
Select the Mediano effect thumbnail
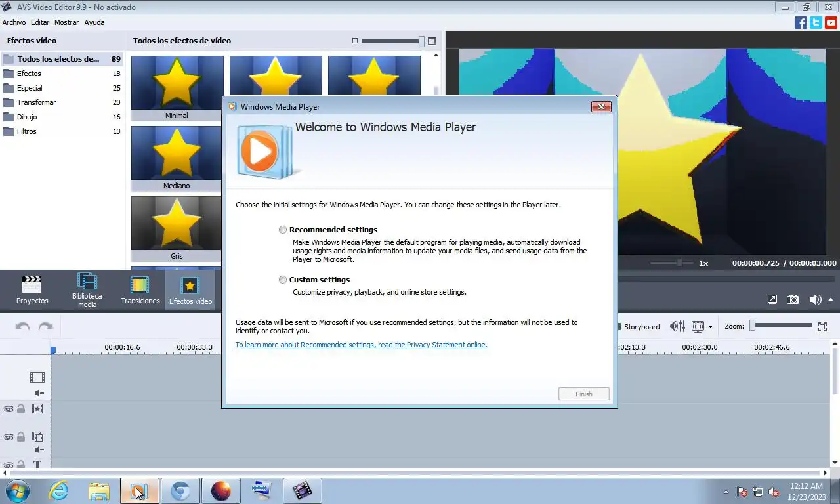point(177,159)
